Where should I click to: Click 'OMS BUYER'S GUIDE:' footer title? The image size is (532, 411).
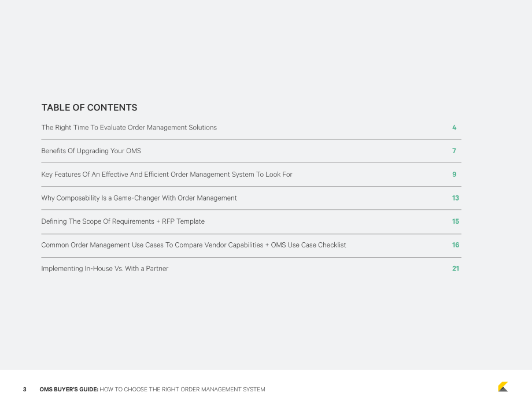[69, 389]
